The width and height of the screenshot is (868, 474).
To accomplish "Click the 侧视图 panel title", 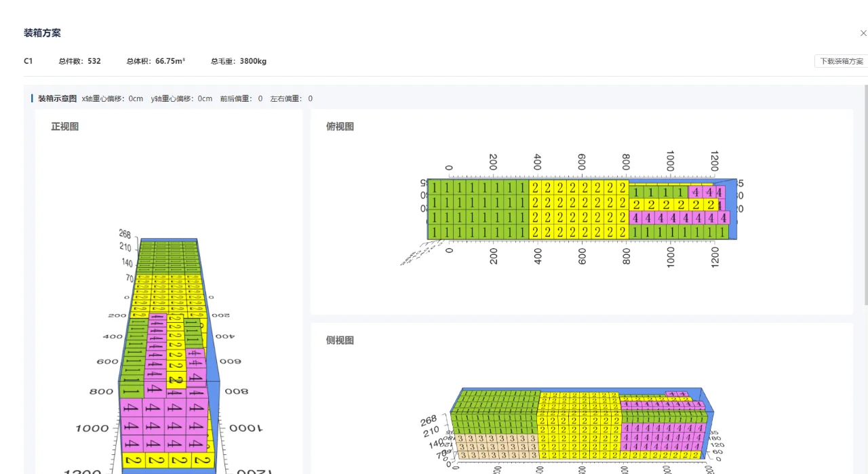I will pos(340,340).
